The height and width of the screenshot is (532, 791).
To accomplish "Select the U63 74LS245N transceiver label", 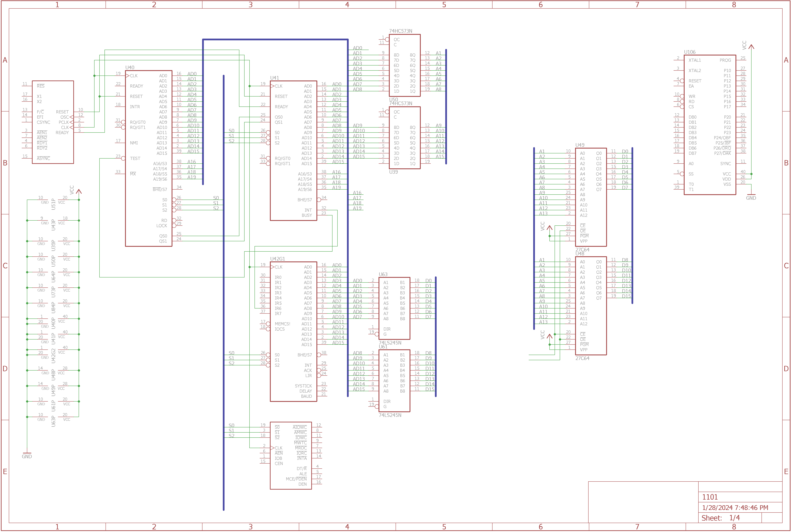I will 383,275.
